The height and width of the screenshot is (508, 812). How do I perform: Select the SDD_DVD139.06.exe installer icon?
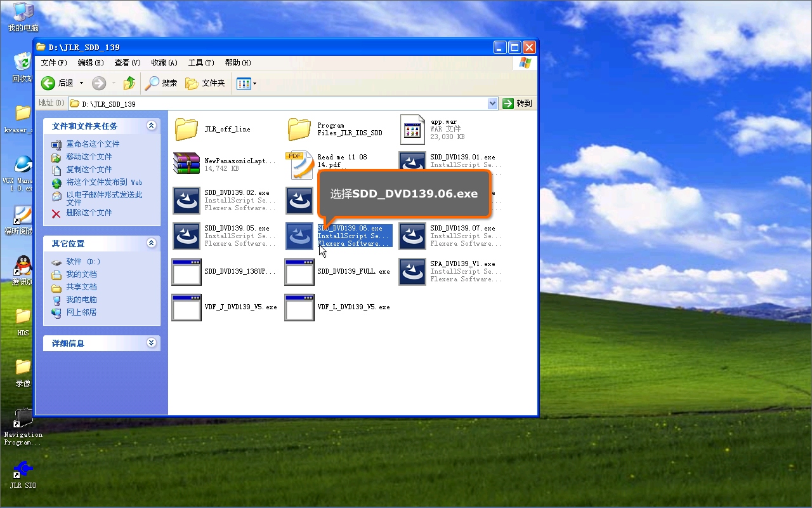[x=299, y=236]
